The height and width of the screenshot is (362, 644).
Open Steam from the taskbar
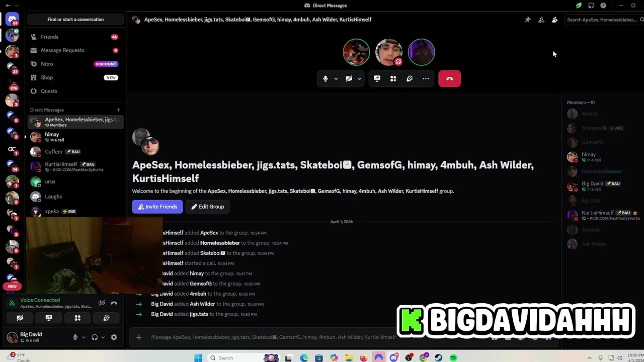pos(438,358)
